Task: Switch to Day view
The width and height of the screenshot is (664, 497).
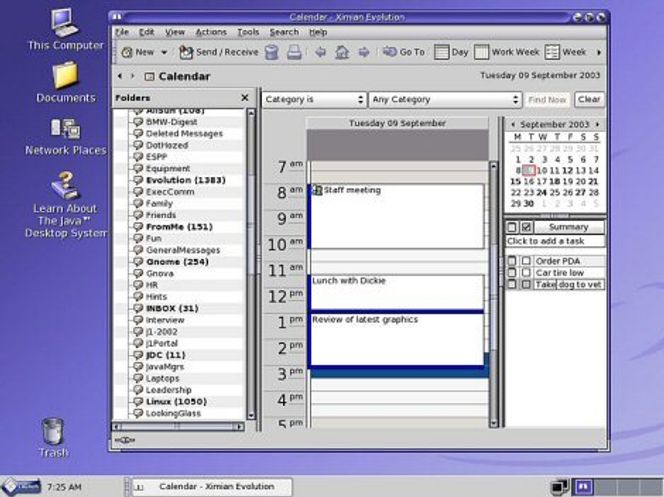Action: 451,52
